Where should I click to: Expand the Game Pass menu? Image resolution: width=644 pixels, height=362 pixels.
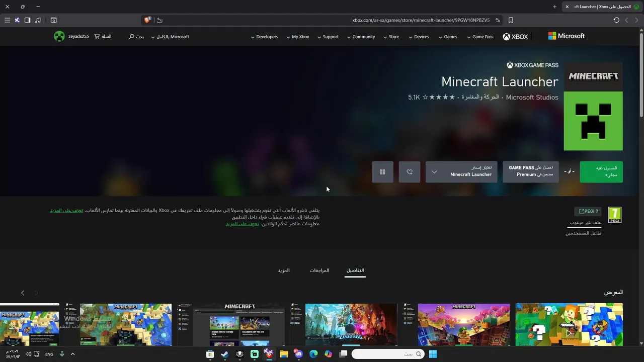point(480,37)
